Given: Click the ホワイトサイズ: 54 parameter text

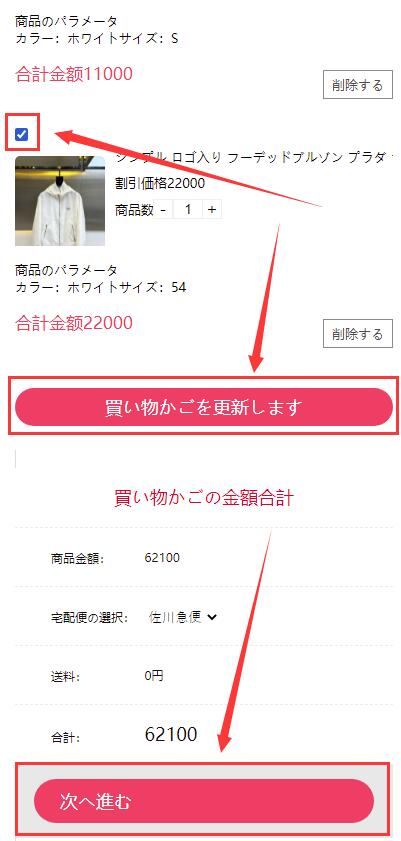Looking at the screenshot, I should click(127, 287).
